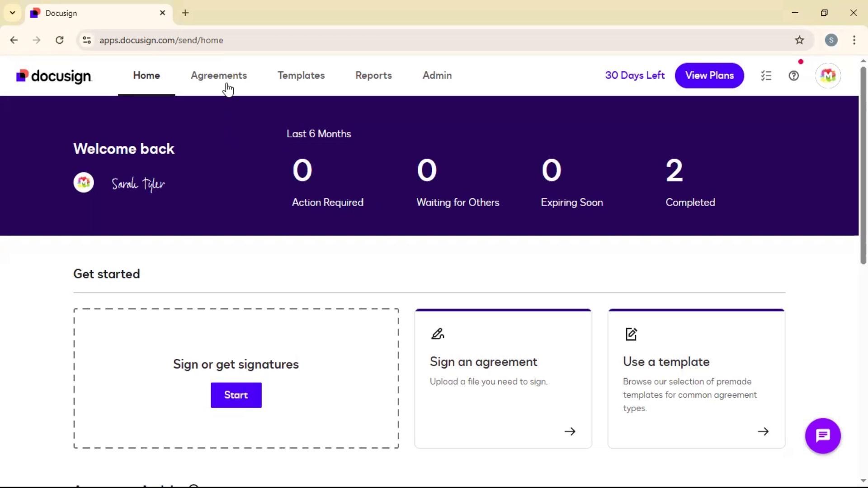868x488 pixels.
Task: Open Chrome three-dot menu
Action: 854,40
